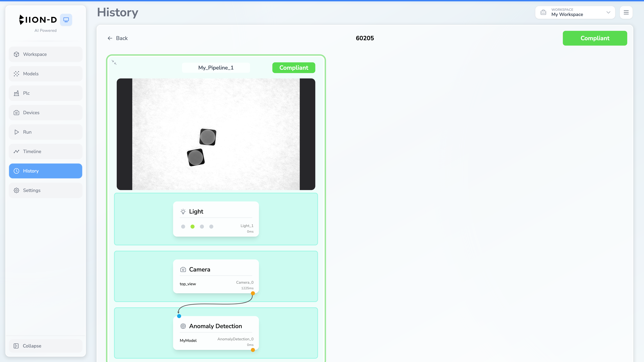Viewport: 644px width, 362px height.
Task: Go back using the Back link
Action: pos(118,38)
